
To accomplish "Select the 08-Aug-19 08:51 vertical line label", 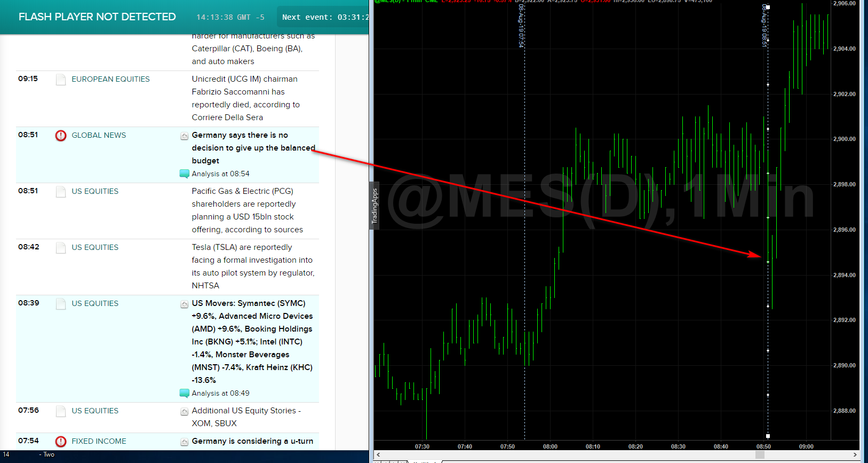I will pyautogui.click(x=764, y=26).
